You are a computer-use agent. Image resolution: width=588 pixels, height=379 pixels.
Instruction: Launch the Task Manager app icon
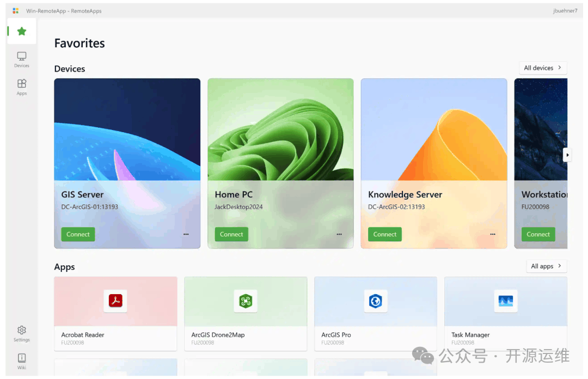(505, 301)
